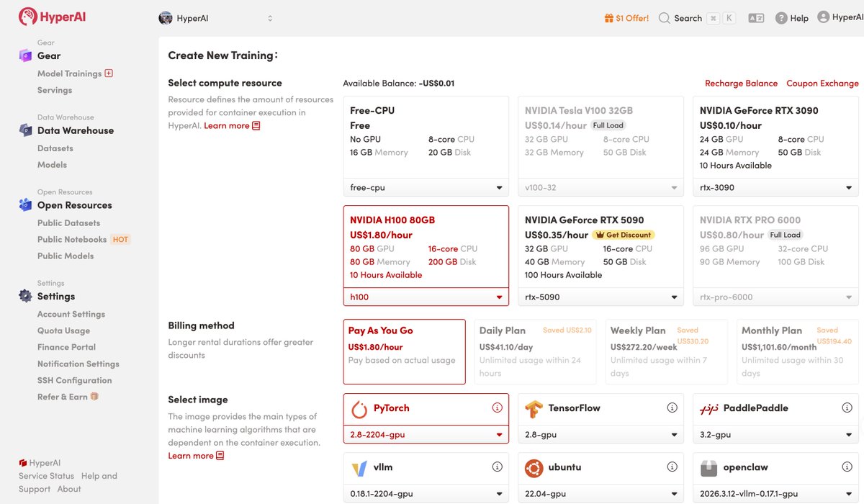Screen dimensions: 864x504
Task: Open SSH Configuration in the sidebar
Action: (x=74, y=380)
